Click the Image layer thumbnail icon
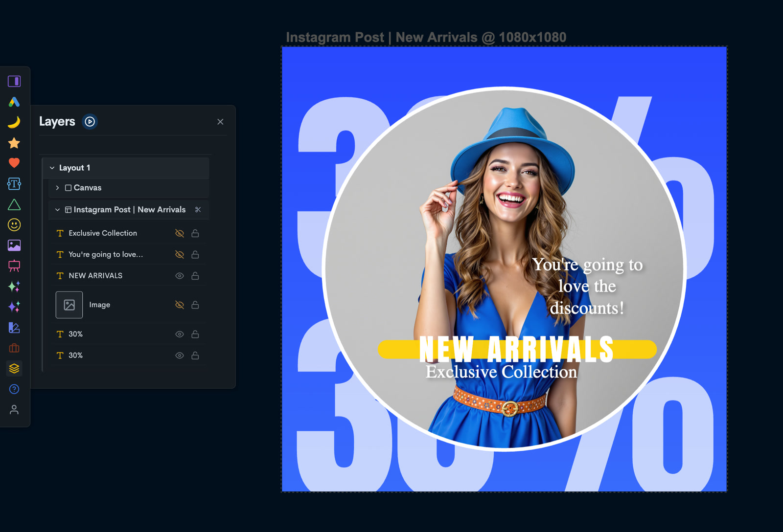 click(x=69, y=305)
